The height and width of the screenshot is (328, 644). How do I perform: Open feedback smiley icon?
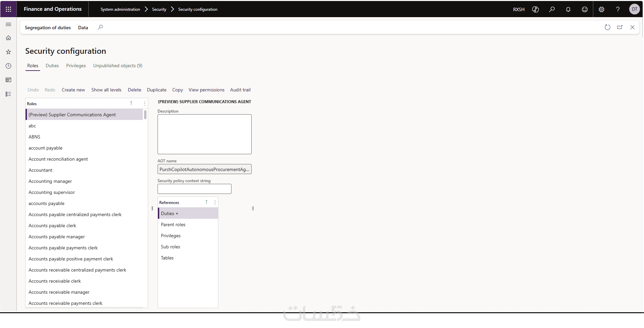[585, 9]
